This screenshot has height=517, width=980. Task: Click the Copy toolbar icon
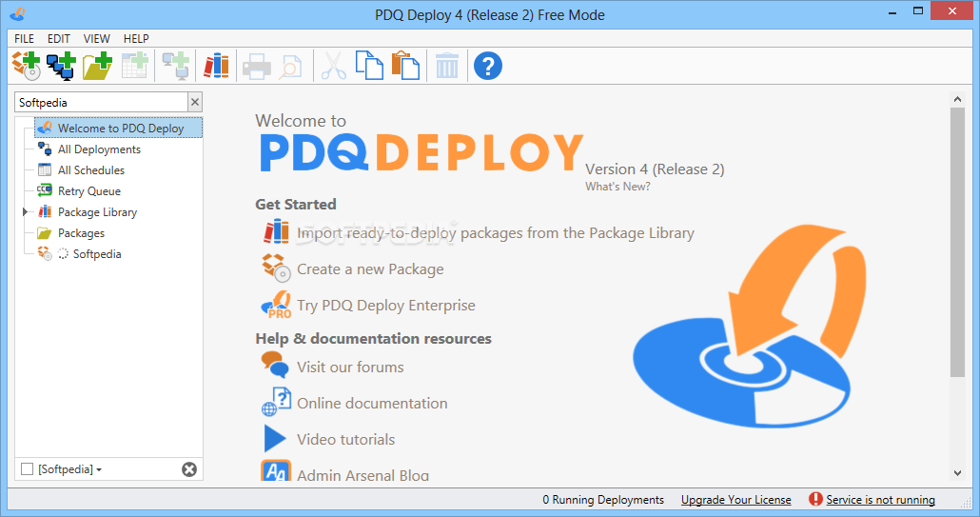coord(369,66)
